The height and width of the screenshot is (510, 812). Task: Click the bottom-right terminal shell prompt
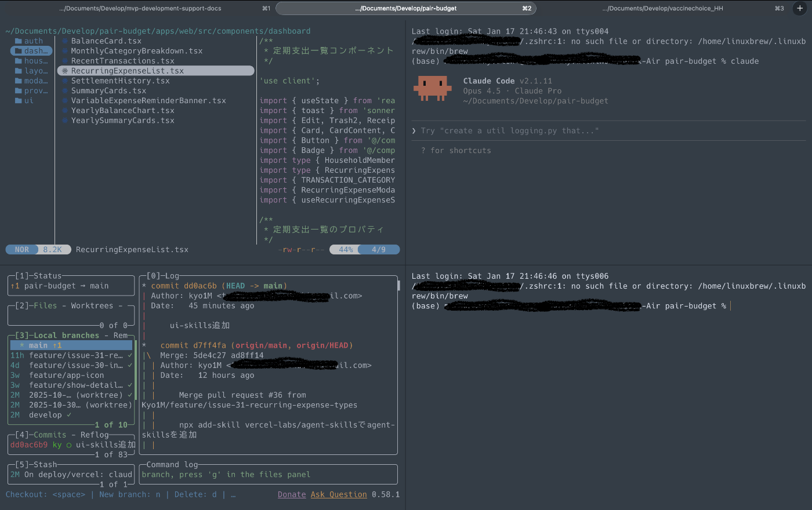pos(569,306)
